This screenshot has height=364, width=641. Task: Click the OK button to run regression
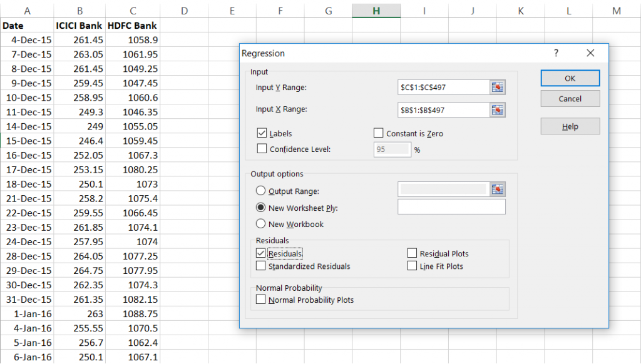570,78
